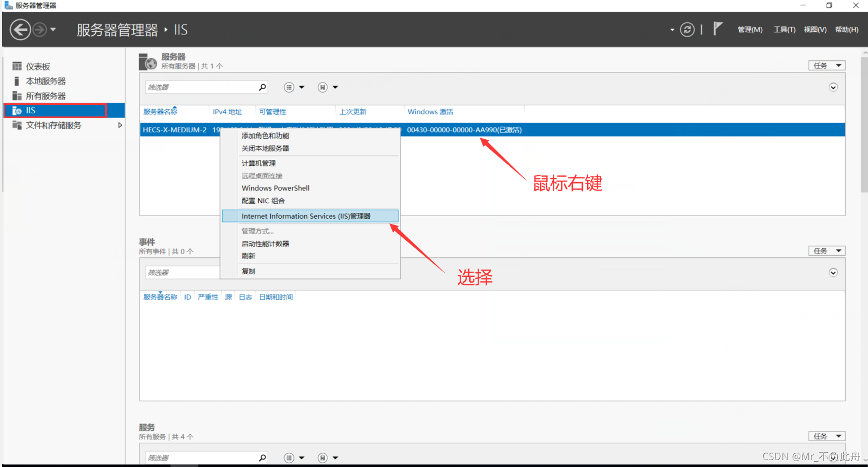The width and height of the screenshot is (868, 467).
Task: Click search magnifier in servers filter
Action: click(262, 87)
